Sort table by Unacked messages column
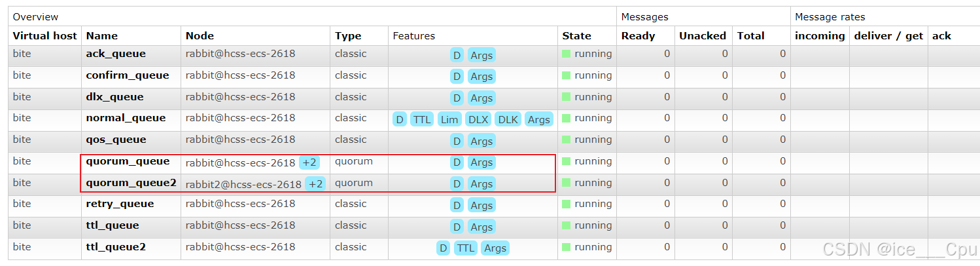980x266 pixels. [703, 36]
